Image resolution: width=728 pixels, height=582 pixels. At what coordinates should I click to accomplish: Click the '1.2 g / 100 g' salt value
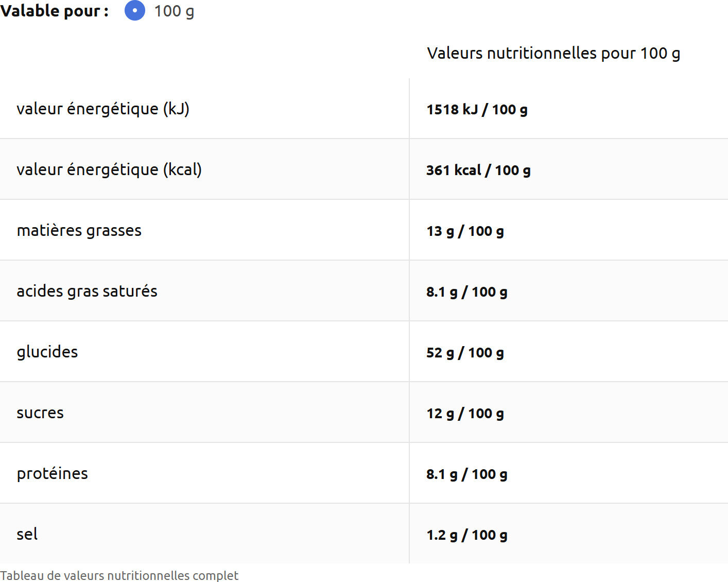[x=467, y=535]
